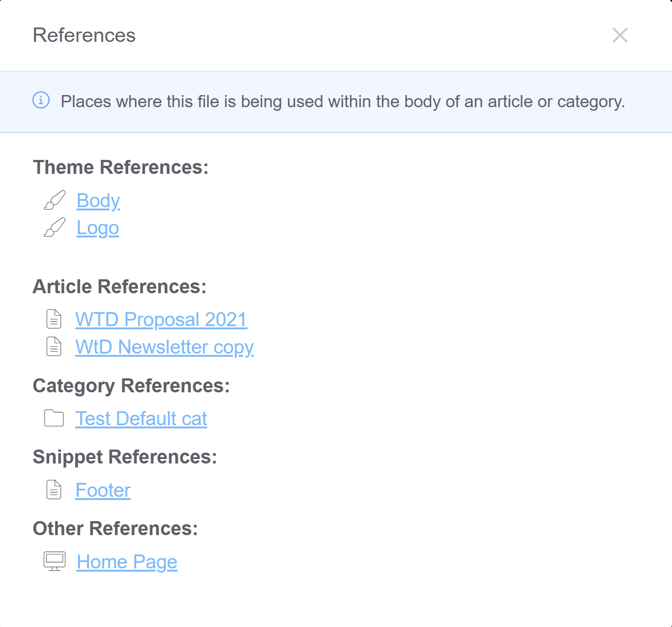
Task: Click the paintbrush icon beside Body
Action: (54, 200)
